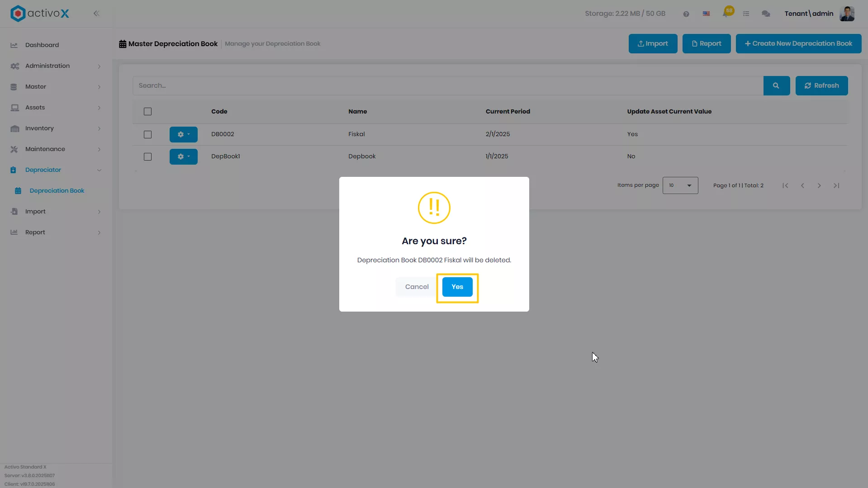The image size is (868, 488).
Task: Open notifications bell icon
Action: (x=726, y=13)
